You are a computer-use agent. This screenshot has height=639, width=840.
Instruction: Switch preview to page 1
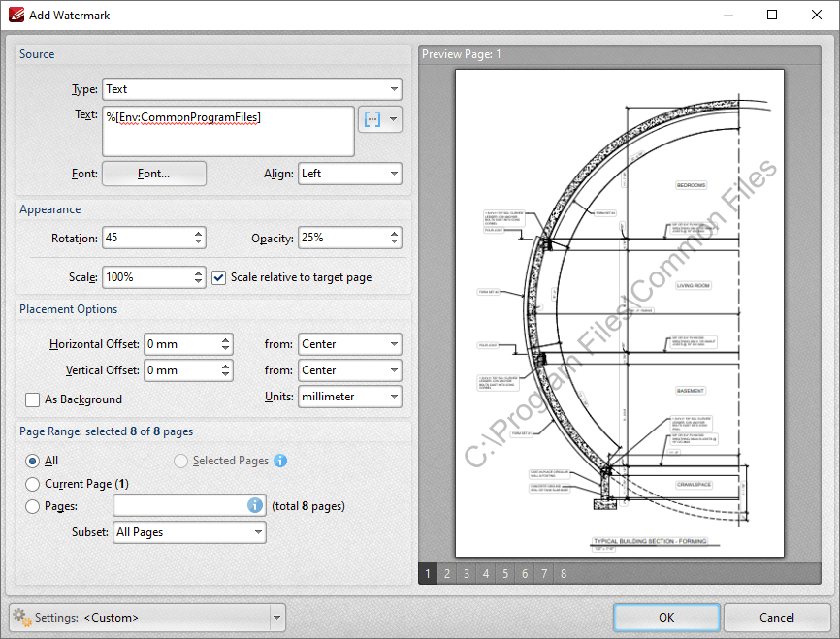[428, 574]
